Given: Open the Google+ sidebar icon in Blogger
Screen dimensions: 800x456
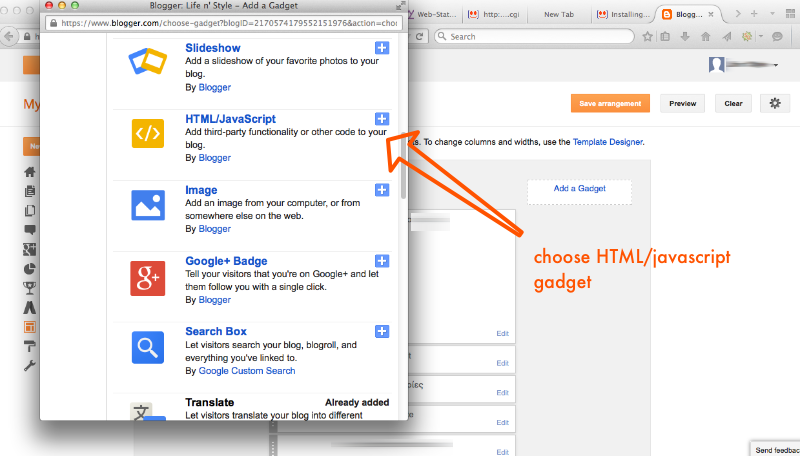Looking at the screenshot, I should 30,249.
